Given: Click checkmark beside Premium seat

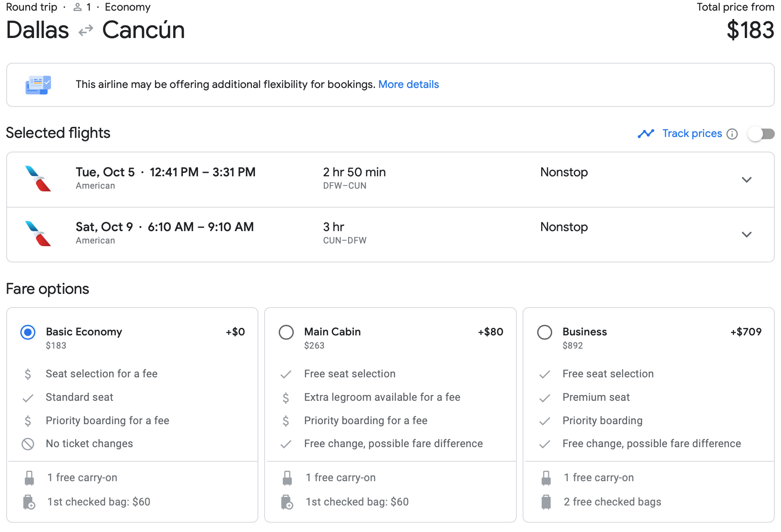Looking at the screenshot, I should tap(545, 398).
